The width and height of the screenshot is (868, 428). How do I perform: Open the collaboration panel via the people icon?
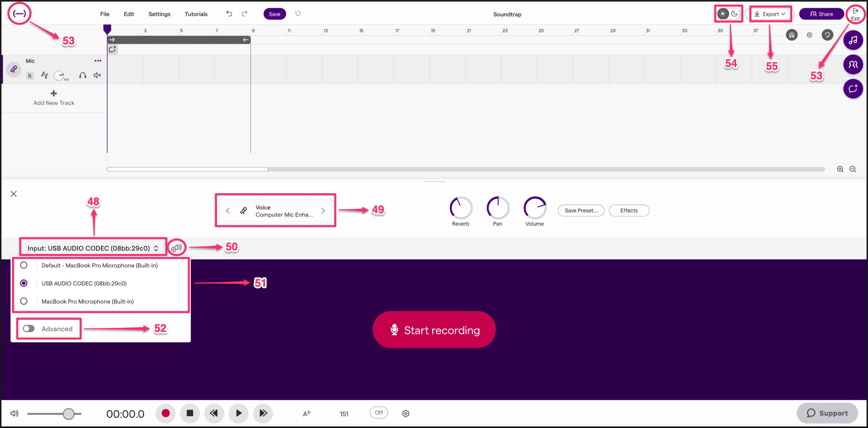point(853,64)
